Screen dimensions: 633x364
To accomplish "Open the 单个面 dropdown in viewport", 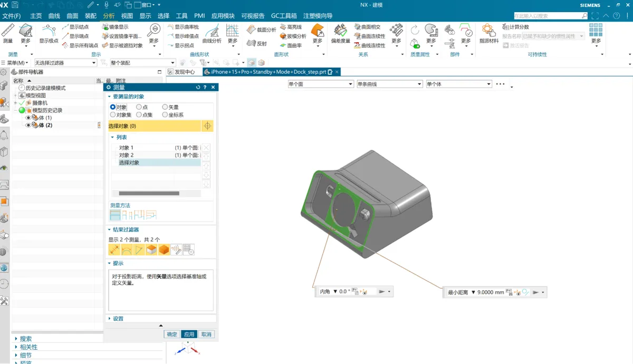I will tap(320, 84).
